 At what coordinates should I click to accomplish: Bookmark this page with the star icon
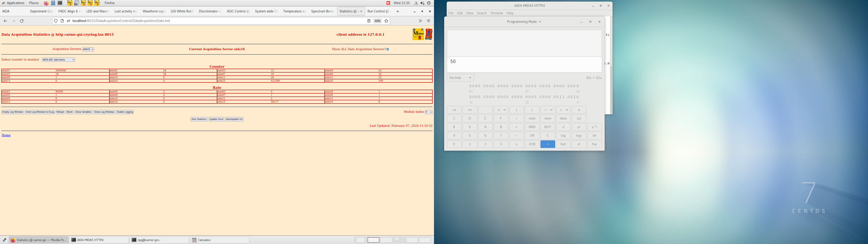386,21
